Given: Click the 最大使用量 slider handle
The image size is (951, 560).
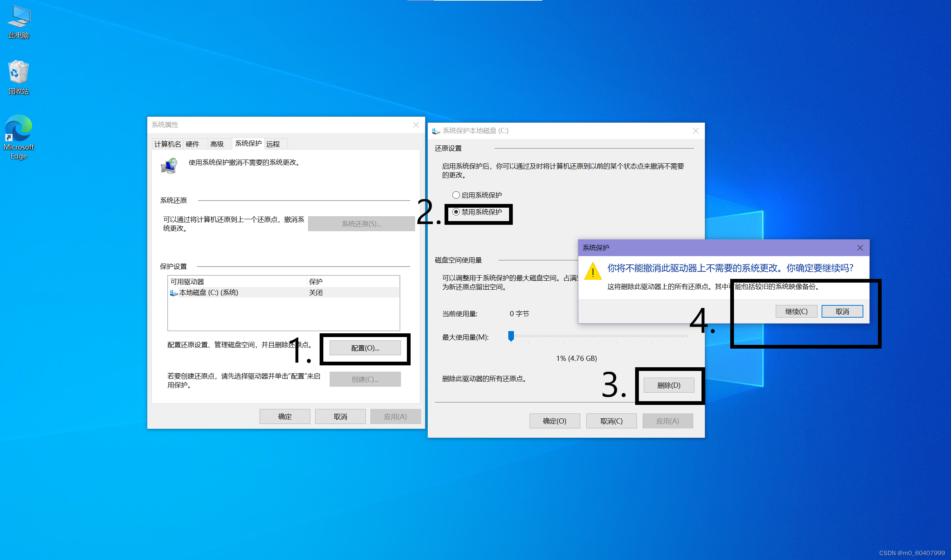Looking at the screenshot, I should click(x=511, y=336).
